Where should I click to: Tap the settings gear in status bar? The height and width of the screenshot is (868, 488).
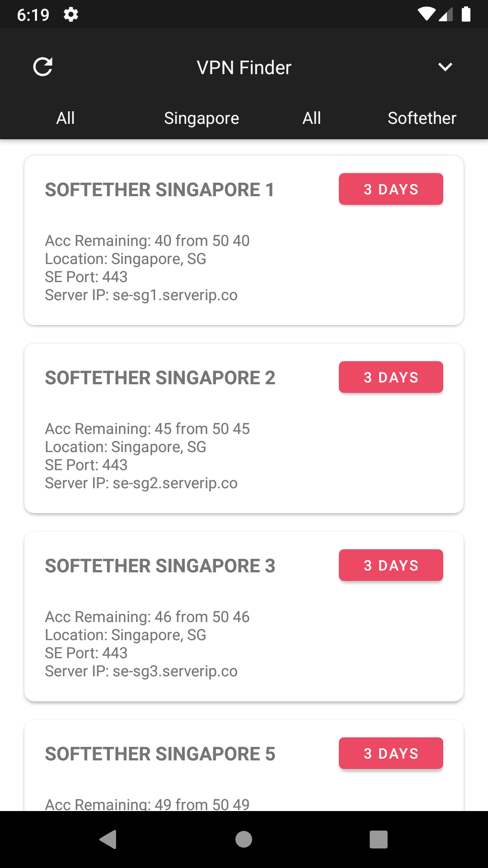pos(71,14)
